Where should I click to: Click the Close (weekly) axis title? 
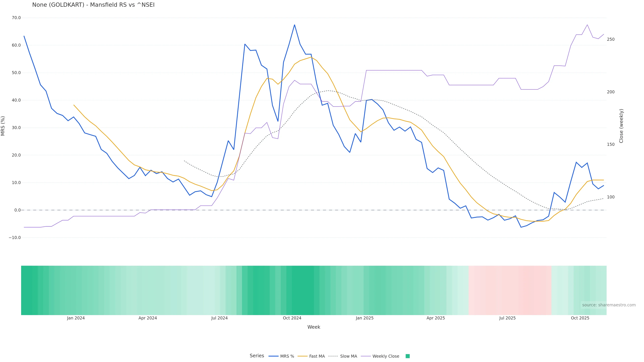click(621, 126)
